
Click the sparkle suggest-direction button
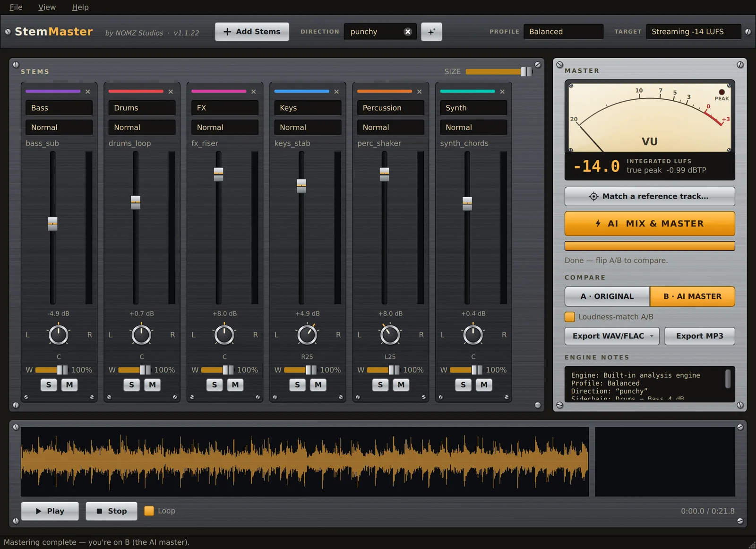[x=431, y=32]
